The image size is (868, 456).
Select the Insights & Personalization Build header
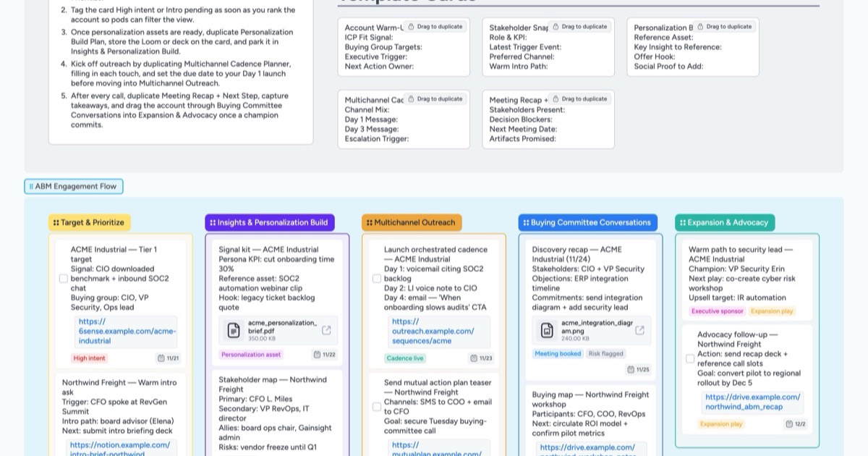(270, 223)
